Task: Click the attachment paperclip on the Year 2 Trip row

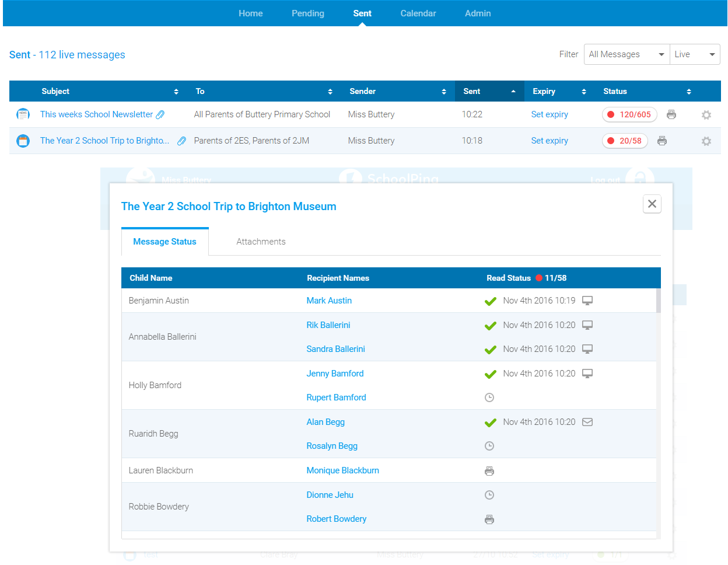Action: coord(181,141)
